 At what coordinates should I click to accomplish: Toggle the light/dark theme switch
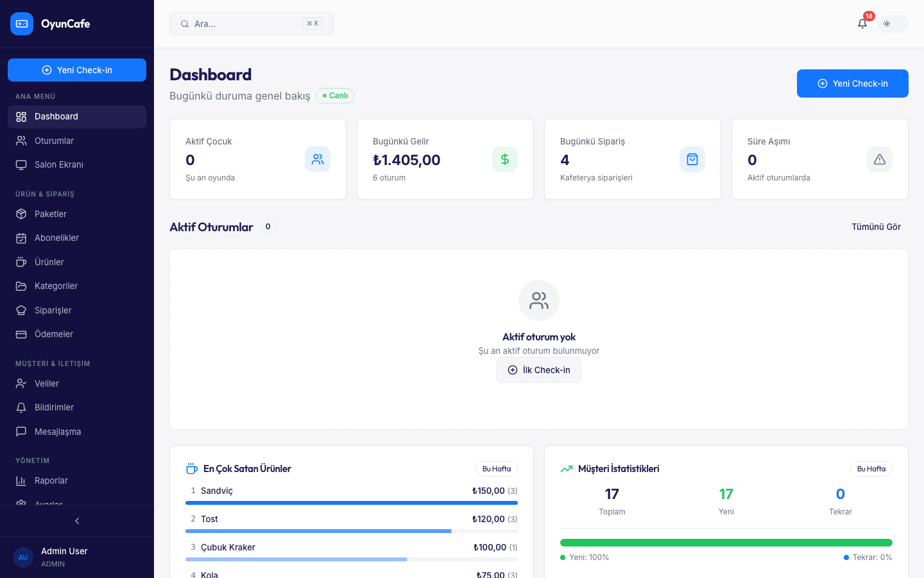tap(893, 24)
